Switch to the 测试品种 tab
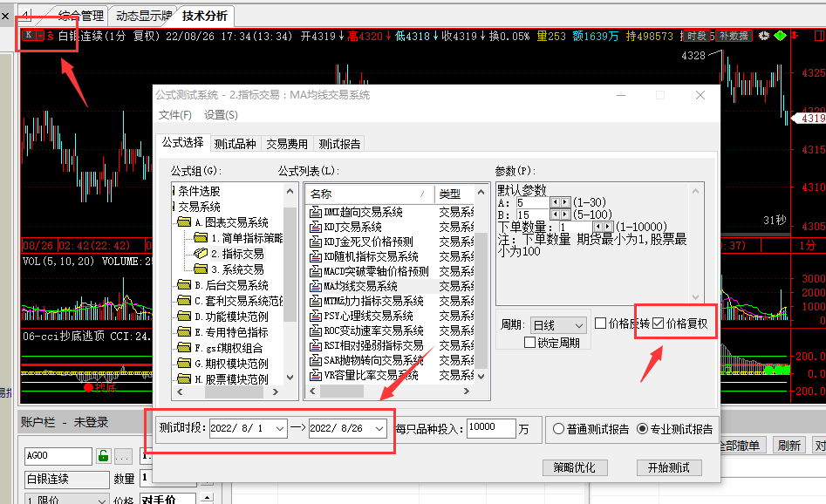Screen dimensions: 826x504 235,144
